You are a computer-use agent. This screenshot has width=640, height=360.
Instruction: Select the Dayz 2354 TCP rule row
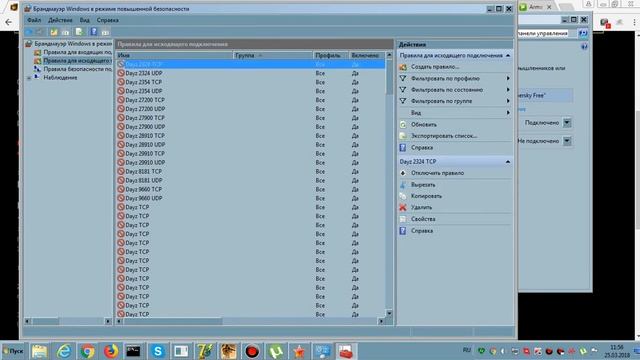[x=250, y=82]
